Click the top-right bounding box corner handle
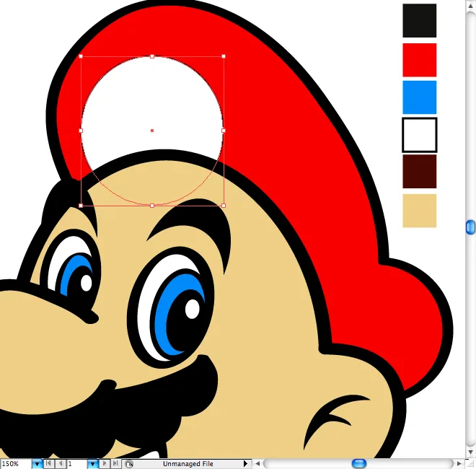The image size is (476, 469). (x=224, y=56)
